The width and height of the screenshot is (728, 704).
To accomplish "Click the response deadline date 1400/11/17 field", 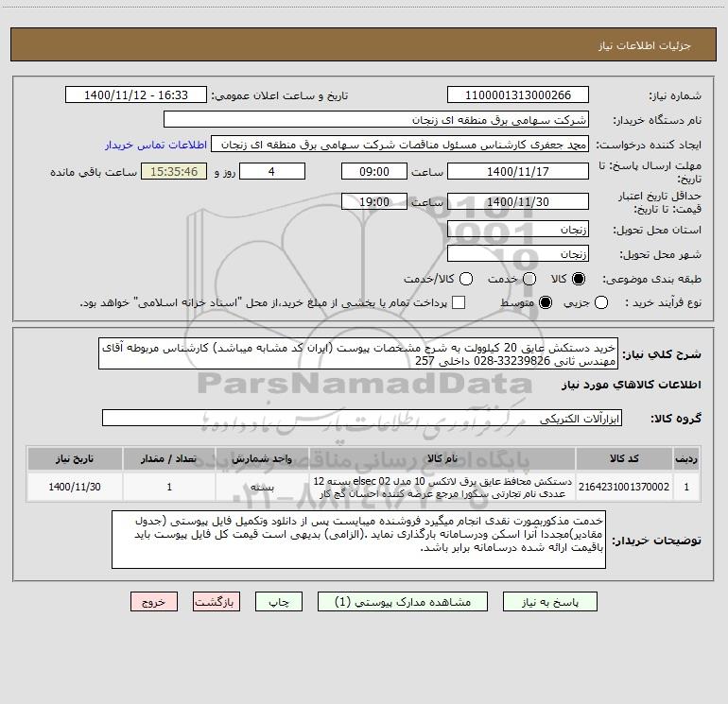I will click(x=518, y=172).
